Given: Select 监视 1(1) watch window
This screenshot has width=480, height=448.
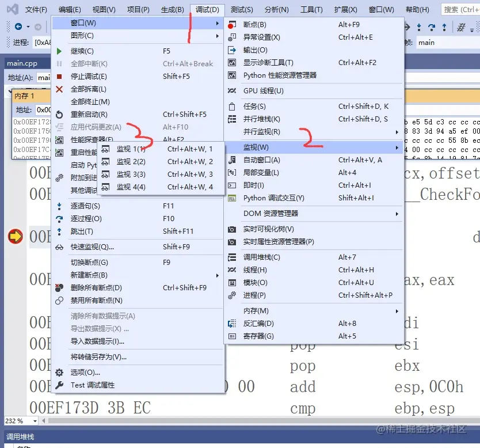Looking at the screenshot, I should pyautogui.click(x=161, y=149).
